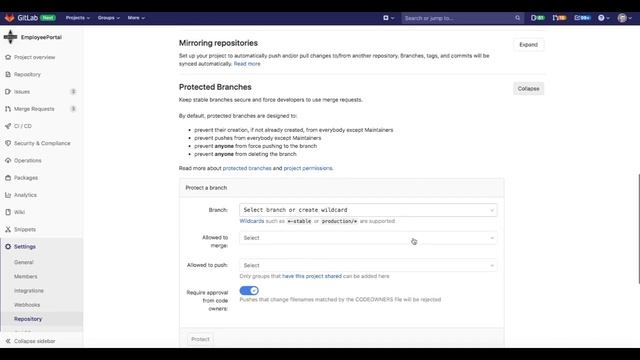Click the Protected Branches heading
The image size is (640, 360).
pos(215,87)
